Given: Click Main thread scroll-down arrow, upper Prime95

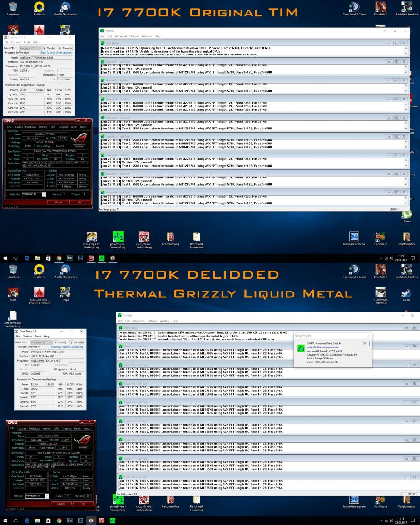Looking at the screenshot, I should pos(406,54).
